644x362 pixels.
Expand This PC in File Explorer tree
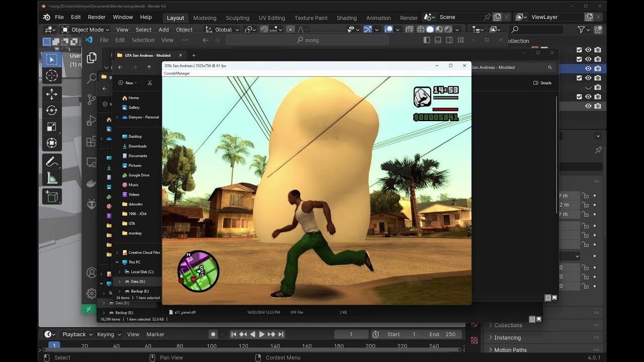coord(118,262)
